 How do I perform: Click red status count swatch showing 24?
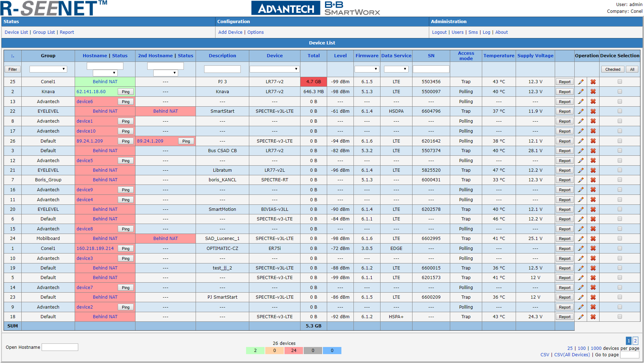pos(294,351)
